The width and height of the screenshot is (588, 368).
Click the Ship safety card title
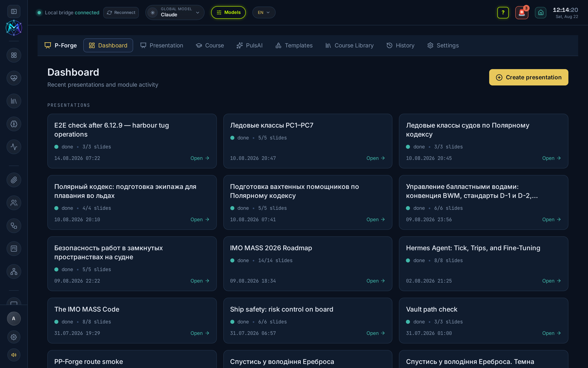pyautogui.click(x=282, y=309)
